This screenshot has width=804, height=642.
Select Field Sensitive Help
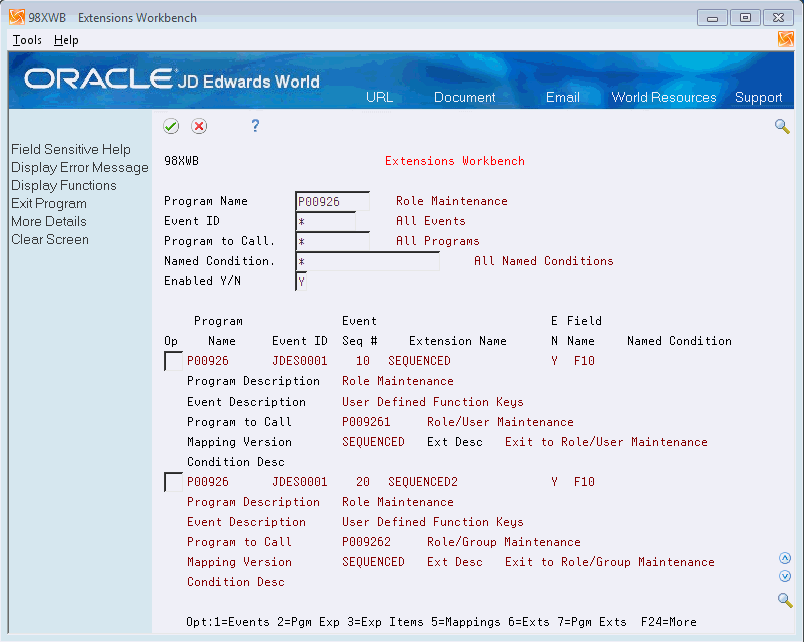tap(71, 149)
